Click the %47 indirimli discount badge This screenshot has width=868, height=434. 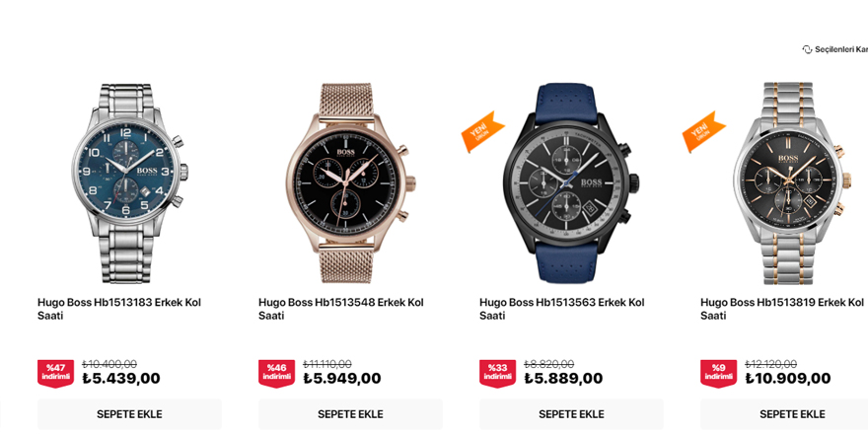55,373
